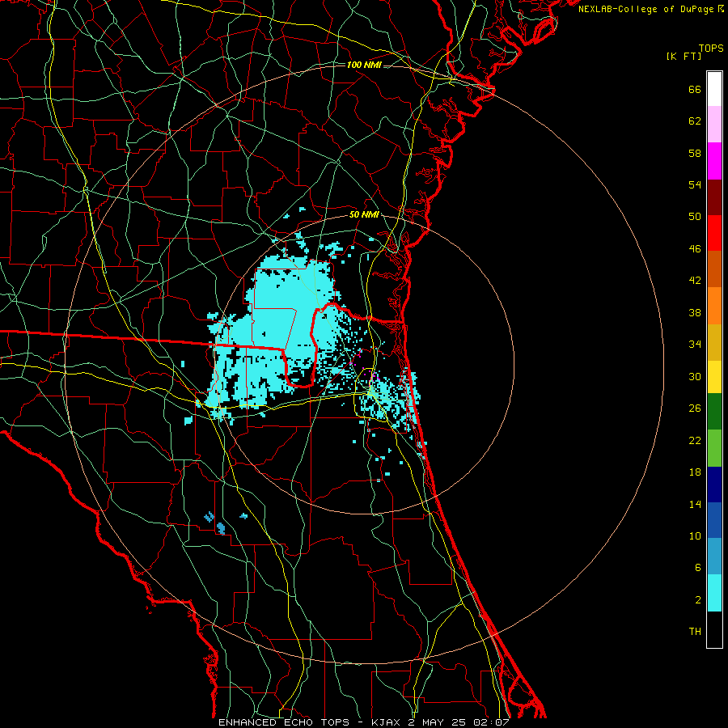
Task: Click the 50 NMI range ring label
Action: 364,214
